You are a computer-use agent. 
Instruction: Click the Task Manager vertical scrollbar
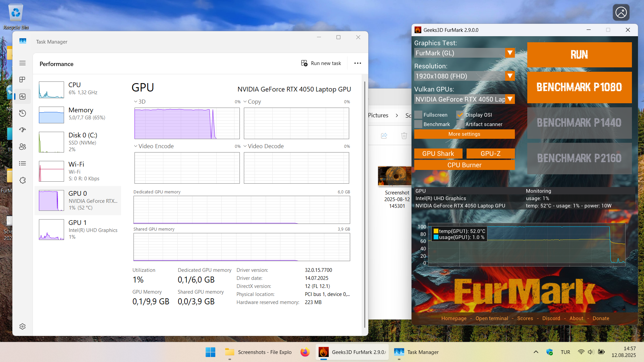coord(365,201)
